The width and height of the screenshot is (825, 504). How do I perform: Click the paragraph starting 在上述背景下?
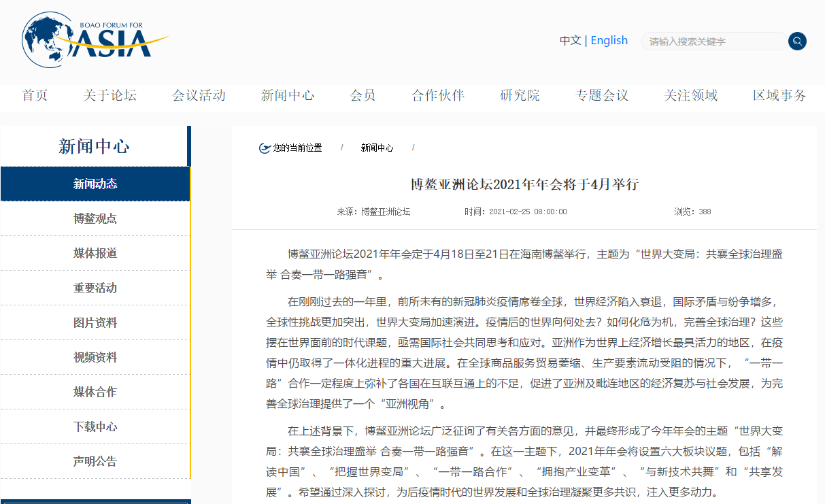[x=524, y=461]
